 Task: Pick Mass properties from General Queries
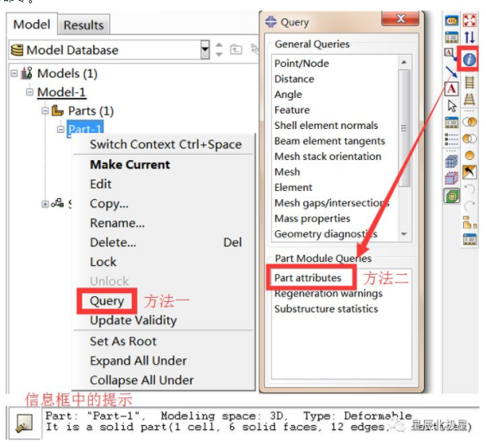pos(312,219)
